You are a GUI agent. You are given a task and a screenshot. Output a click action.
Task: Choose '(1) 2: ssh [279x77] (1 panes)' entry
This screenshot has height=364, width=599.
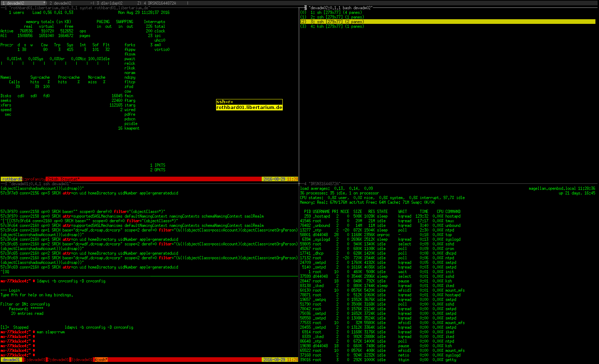tap(332, 17)
